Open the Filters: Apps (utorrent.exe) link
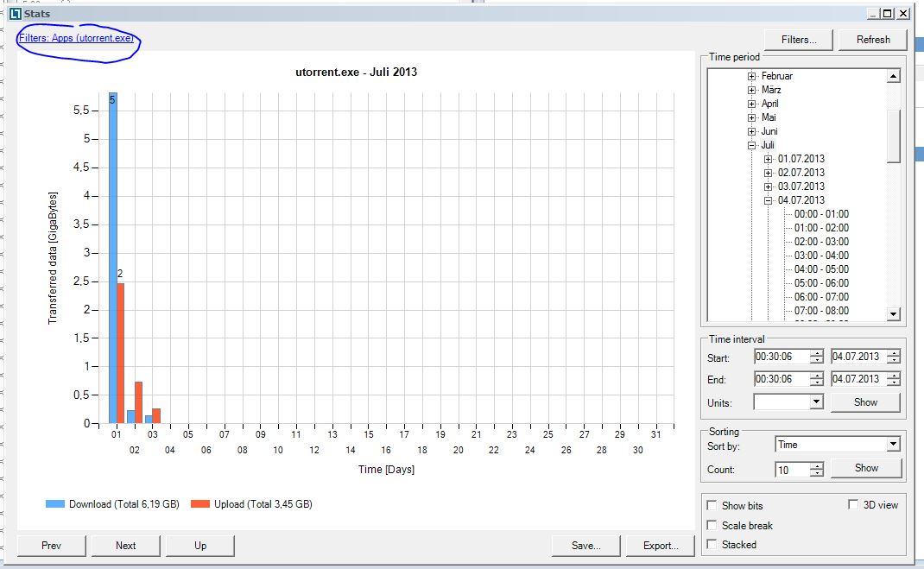The width and height of the screenshot is (924, 569). pos(77,38)
